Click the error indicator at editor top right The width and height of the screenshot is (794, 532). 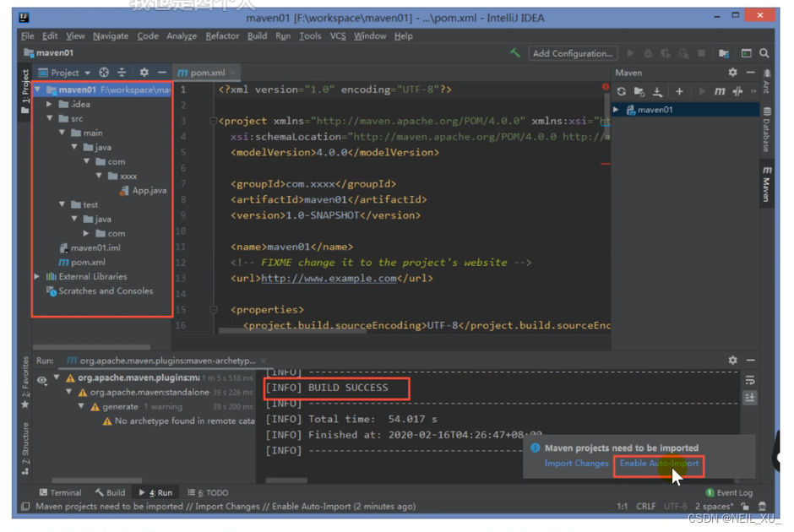[606, 87]
